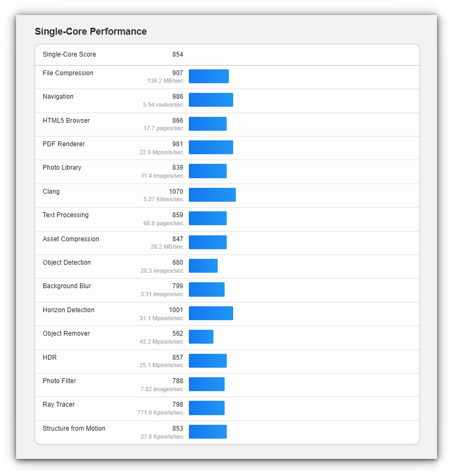
Task: Click the PDF Renderer label
Action: coord(63,144)
